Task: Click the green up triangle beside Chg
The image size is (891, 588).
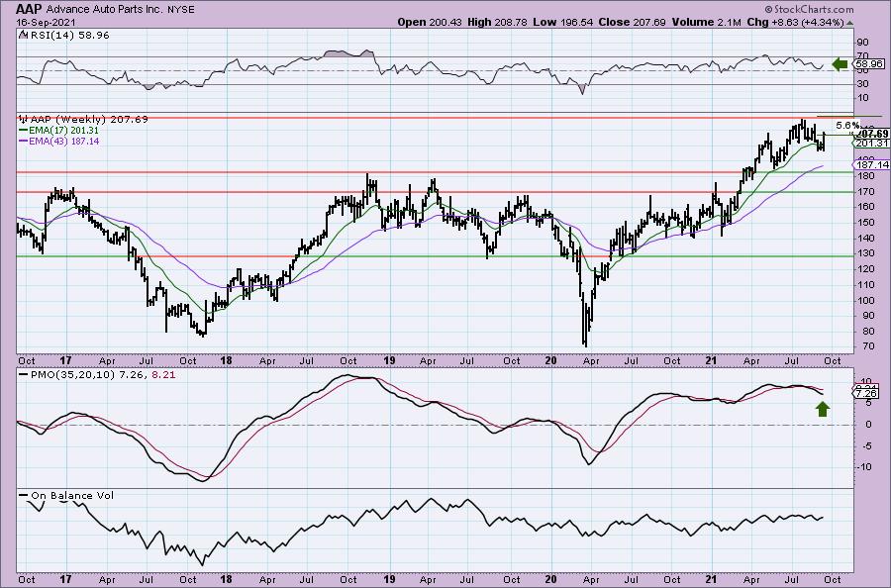Action: (849, 23)
